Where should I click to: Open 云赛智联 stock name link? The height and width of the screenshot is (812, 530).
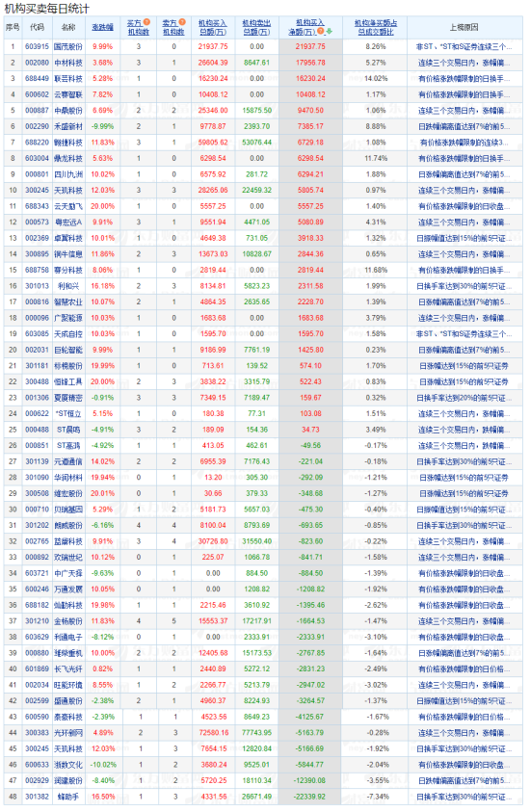68,94
